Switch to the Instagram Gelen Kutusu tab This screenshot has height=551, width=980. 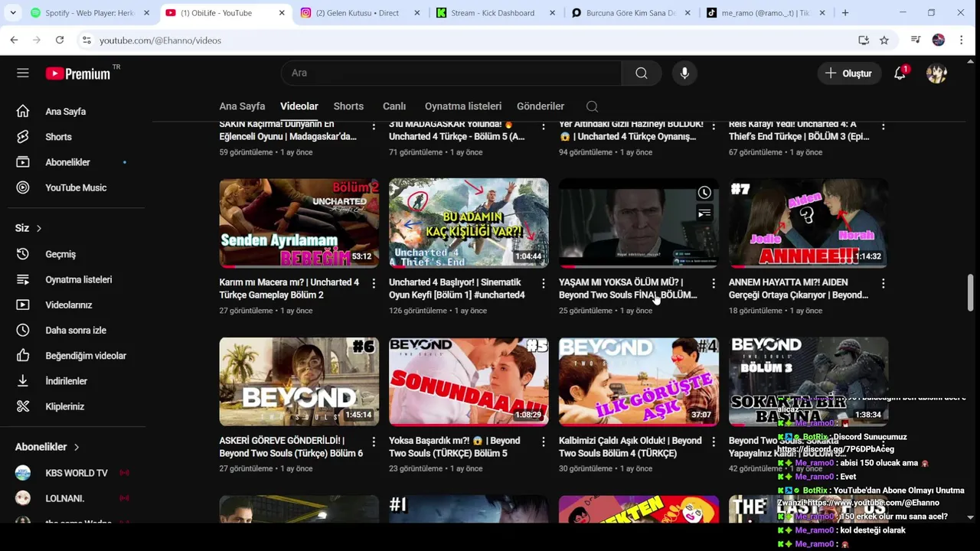pos(361,13)
